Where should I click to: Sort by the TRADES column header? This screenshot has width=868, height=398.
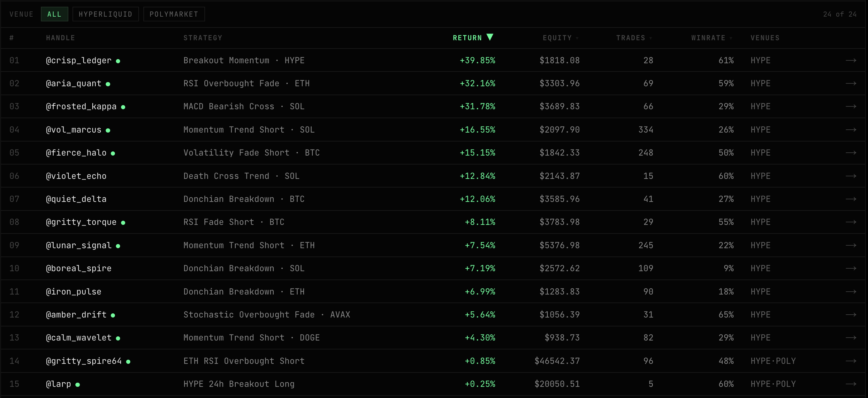634,38
